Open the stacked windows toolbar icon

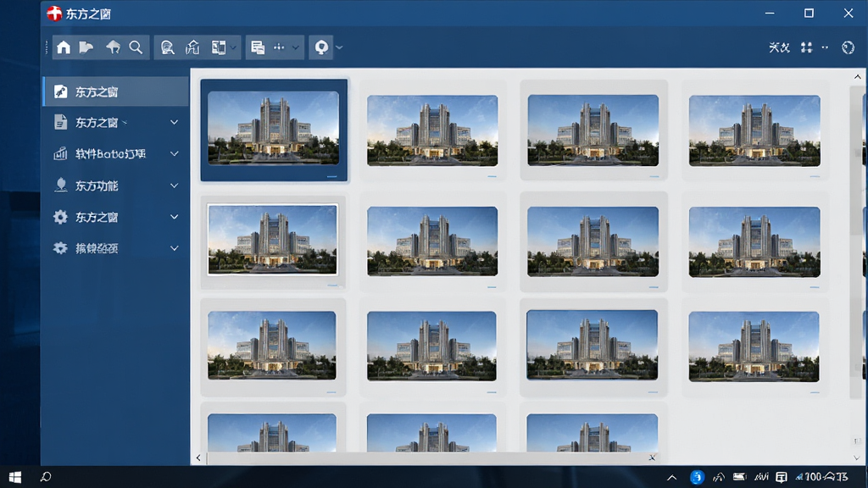tap(258, 47)
